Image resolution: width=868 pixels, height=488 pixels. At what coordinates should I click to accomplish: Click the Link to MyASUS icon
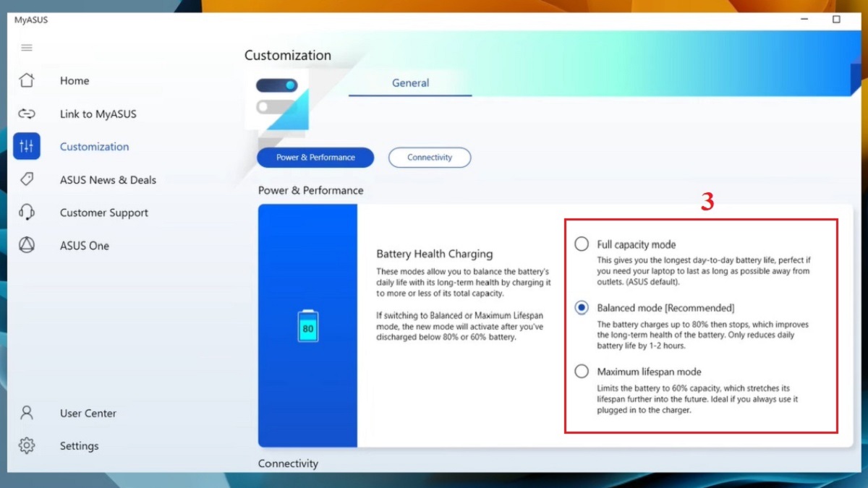(27, 114)
